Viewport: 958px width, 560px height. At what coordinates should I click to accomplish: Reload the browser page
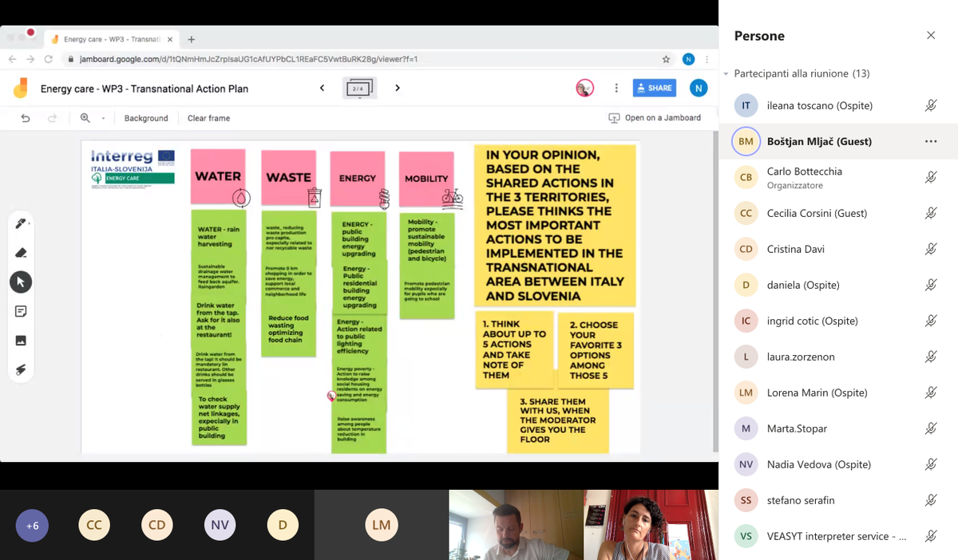[49, 59]
